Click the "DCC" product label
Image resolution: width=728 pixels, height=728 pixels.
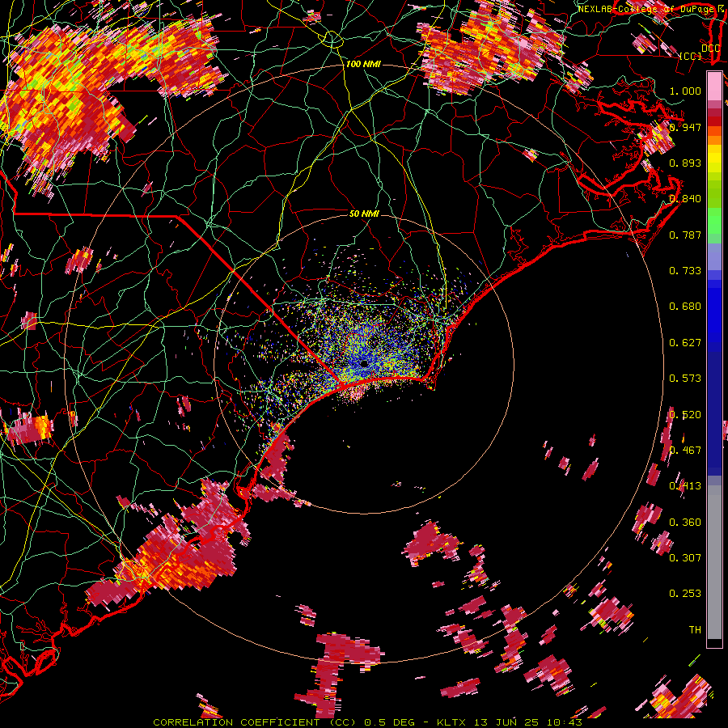(710, 49)
